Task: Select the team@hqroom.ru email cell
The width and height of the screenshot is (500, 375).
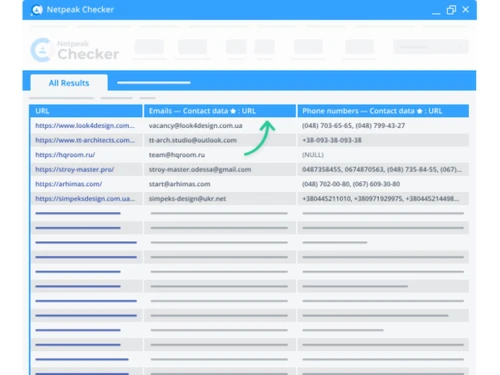Action: coord(220,155)
